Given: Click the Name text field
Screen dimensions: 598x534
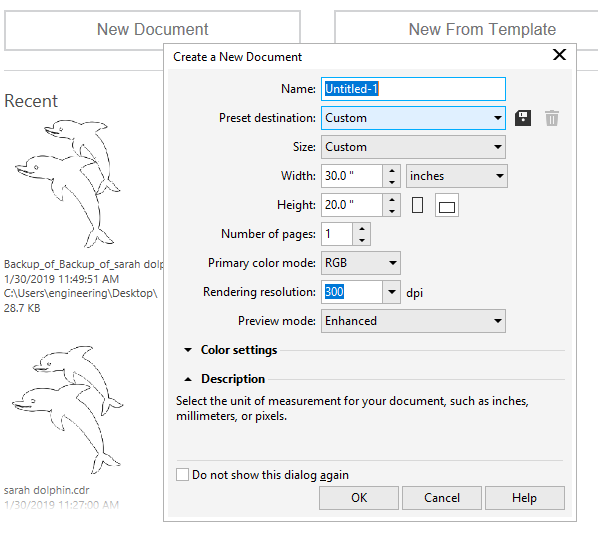Looking at the screenshot, I should pos(413,89).
